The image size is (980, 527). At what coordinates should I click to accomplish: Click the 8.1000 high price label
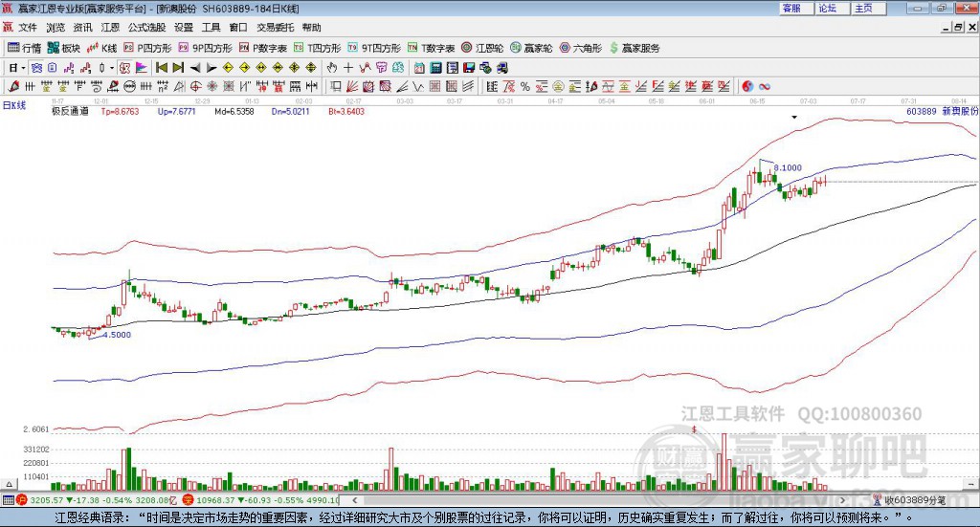(x=788, y=167)
